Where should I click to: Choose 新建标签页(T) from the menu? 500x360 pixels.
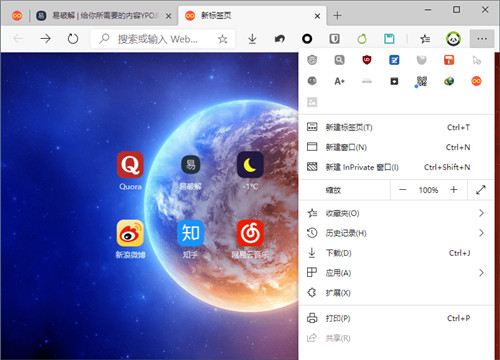pyautogui.click(x=396, y=127)
